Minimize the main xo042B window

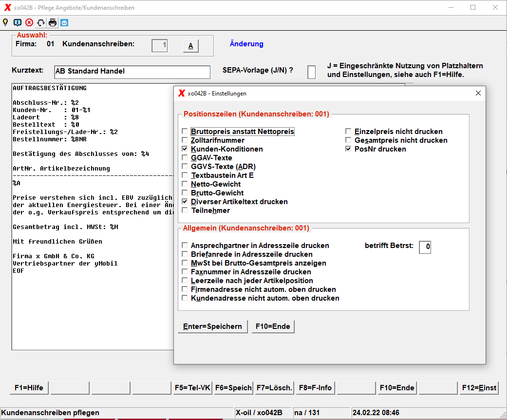click(x=451, y=7)
